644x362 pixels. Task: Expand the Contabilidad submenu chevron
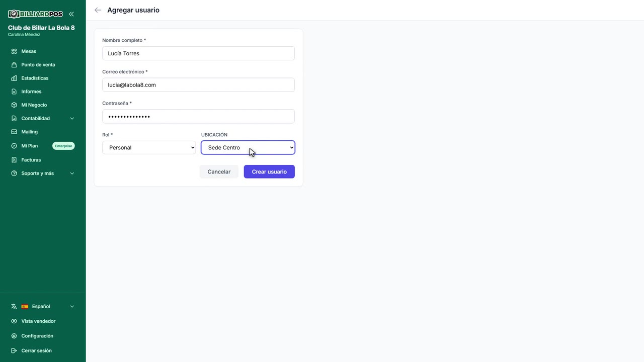point(72,119)
